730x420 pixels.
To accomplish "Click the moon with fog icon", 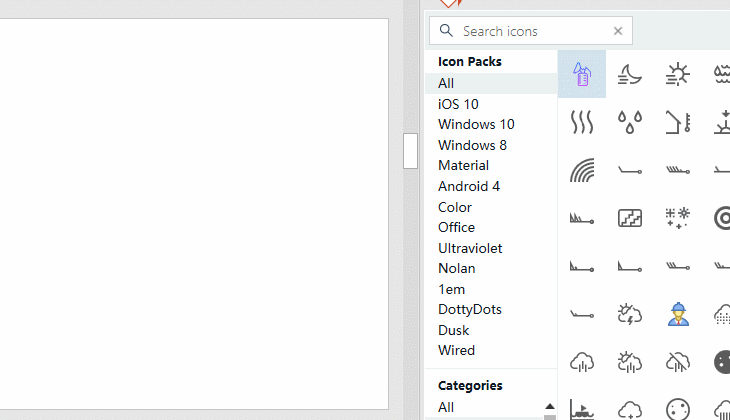I will click(x=630, y=73).
